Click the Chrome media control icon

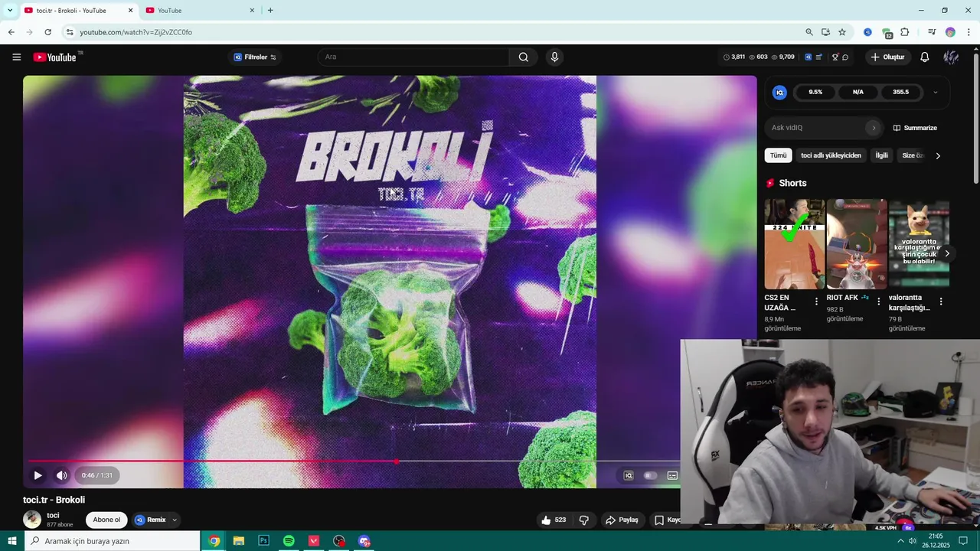[931, 32]
